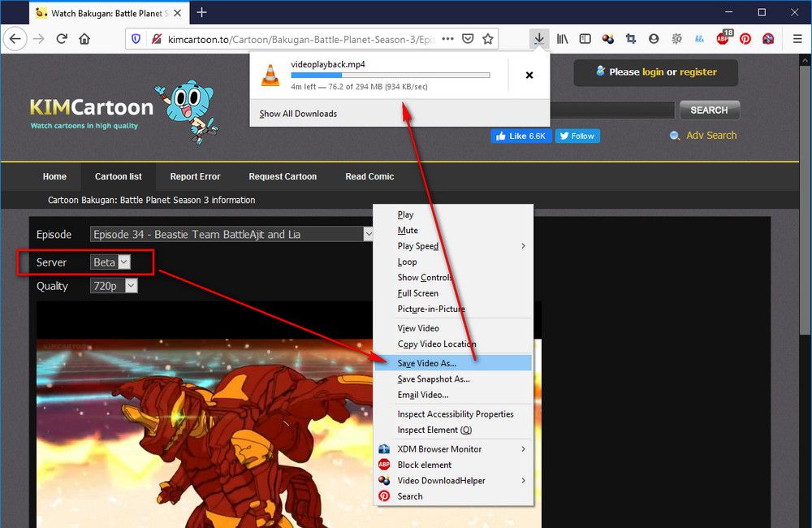Select Save Snapshot As…
Image resolution: width=812 pixels, height=528 pixels.
[x=453, y=379]
